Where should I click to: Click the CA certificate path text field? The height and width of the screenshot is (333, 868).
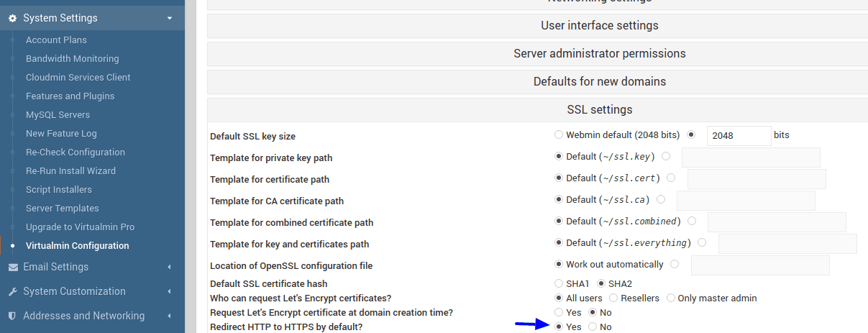coord(746,201)
